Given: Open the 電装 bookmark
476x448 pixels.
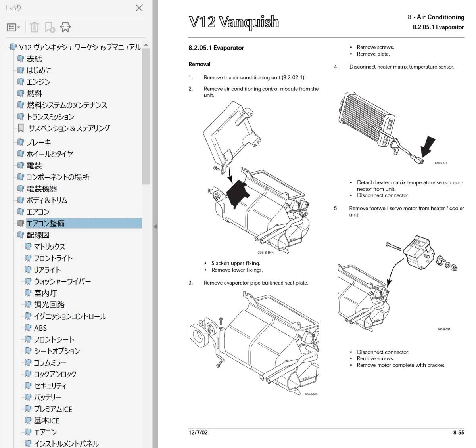Looking at the screenshot, I should tap(34, 165).
